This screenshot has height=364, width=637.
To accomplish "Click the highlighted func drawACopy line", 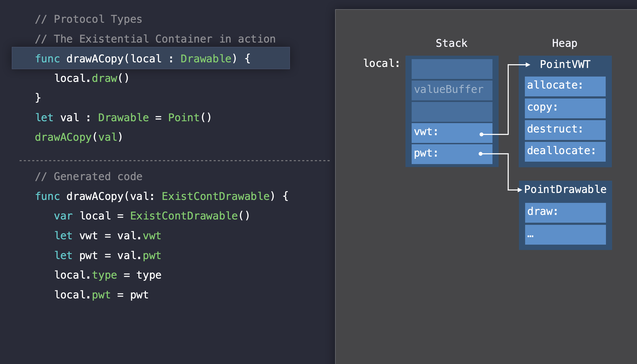I will coord(151,58).
